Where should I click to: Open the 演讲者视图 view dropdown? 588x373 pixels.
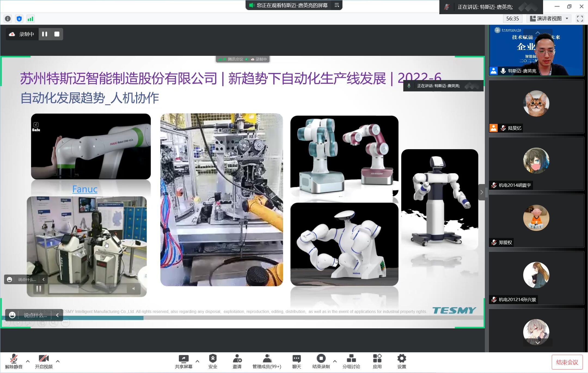click(x=549, y=19)
